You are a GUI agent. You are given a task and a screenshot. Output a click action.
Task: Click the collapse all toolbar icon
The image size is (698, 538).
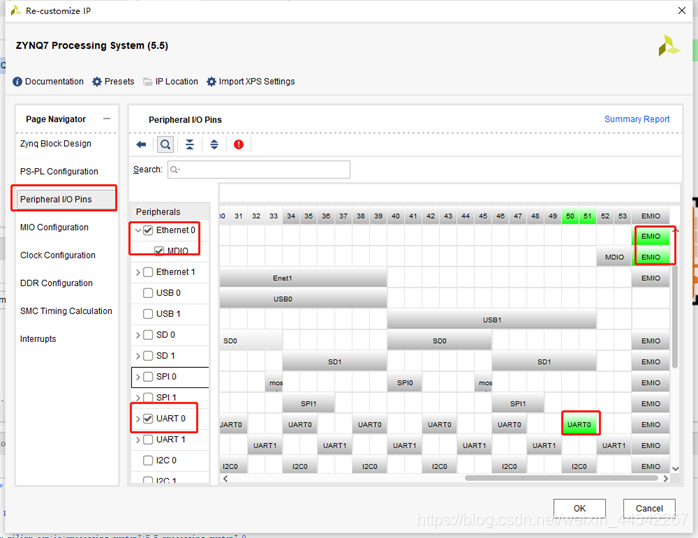[x=190, y=144]
